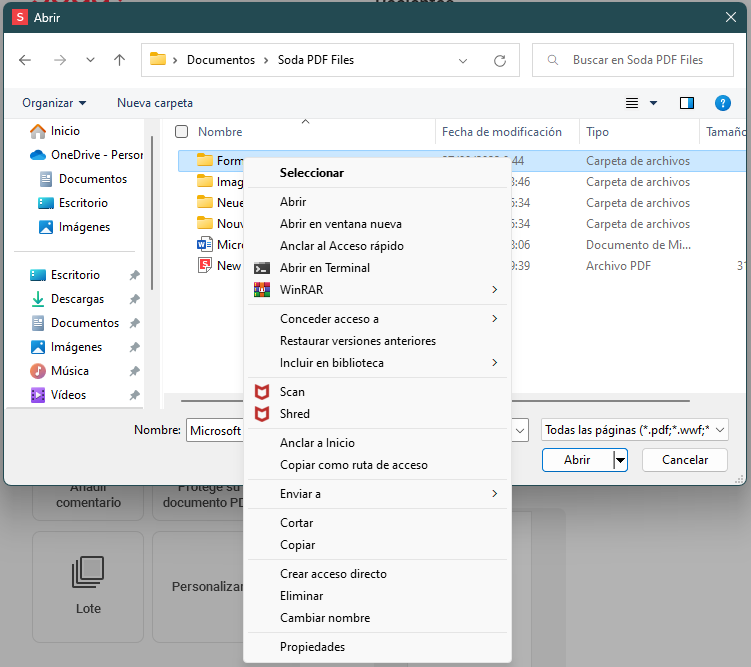Open Documentos under OneDrive
The image size is (751, 667).
coord(82,179)
